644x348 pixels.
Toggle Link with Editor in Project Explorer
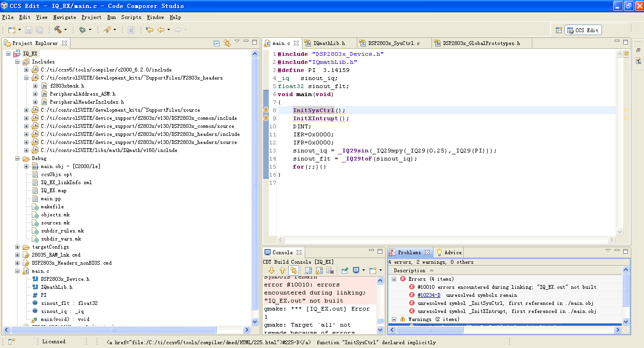tap(227, 43)
